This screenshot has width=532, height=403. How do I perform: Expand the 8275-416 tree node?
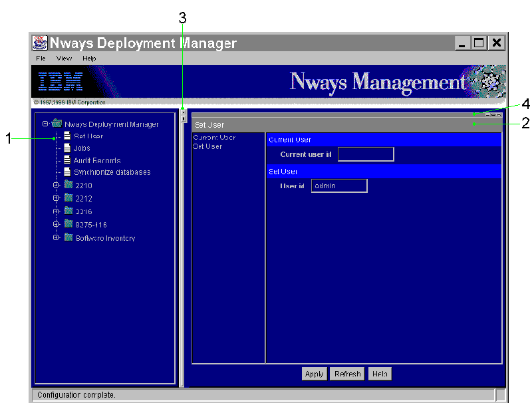(57, 224)
